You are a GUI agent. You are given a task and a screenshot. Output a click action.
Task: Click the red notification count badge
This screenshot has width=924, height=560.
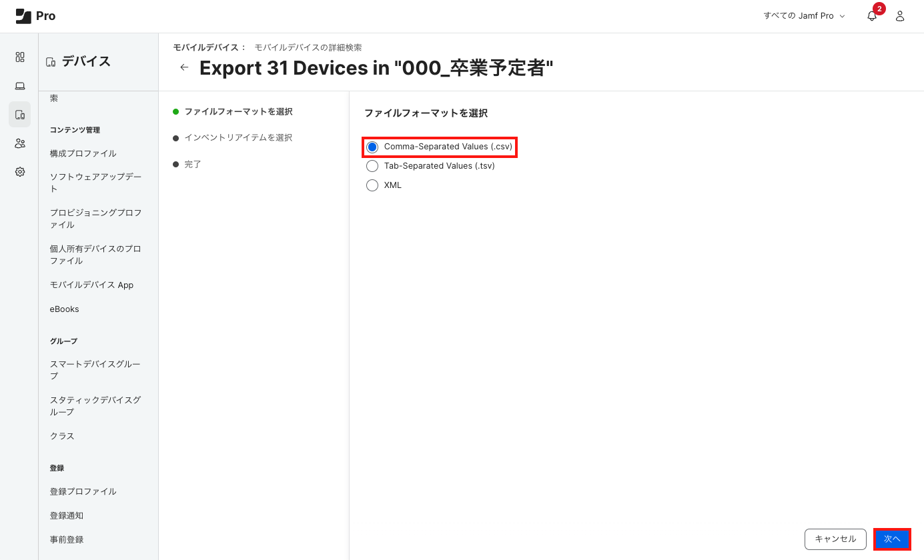point(879,9)
